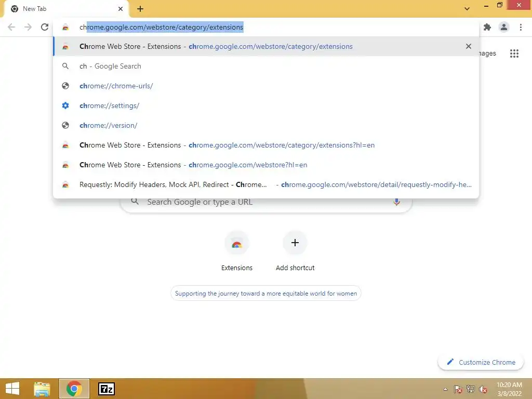Open the Extensions puzzle-piece menu
This screenshot has width=532, height=399.
click(487, 27)
